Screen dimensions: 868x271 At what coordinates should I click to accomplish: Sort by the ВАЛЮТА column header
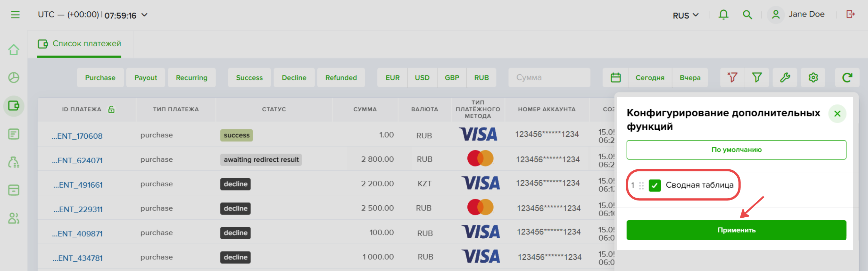425,109
